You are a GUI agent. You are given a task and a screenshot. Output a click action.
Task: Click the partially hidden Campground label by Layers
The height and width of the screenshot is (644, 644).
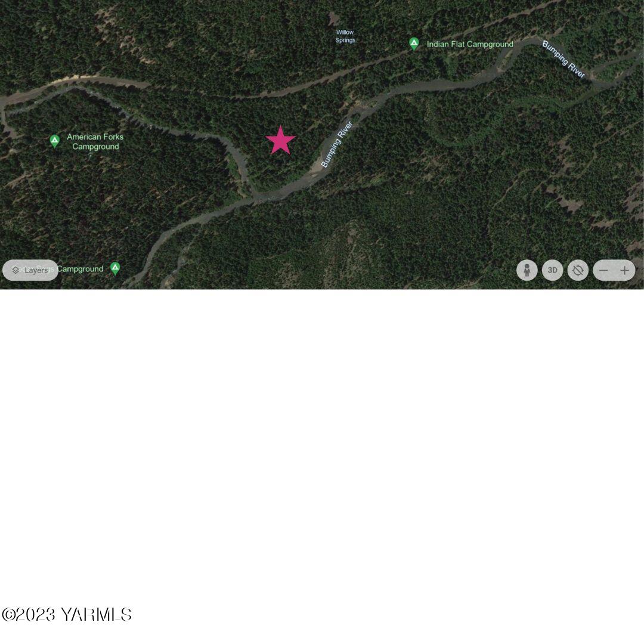(x=80, y=269)
